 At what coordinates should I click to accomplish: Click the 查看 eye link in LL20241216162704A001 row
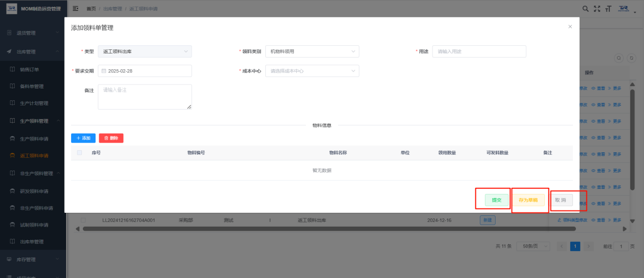(598, 220)
